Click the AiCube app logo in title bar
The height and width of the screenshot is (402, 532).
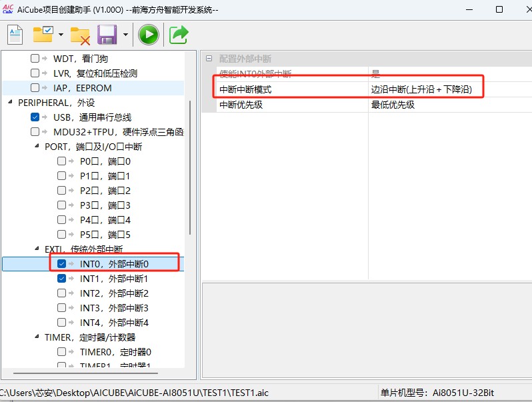(x=7, y=9)
